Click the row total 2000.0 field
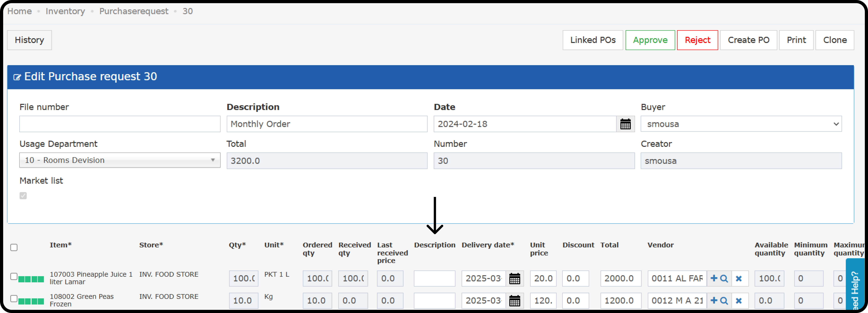The height and width of the screenshot is (313, 868). [x=621, y=279]
